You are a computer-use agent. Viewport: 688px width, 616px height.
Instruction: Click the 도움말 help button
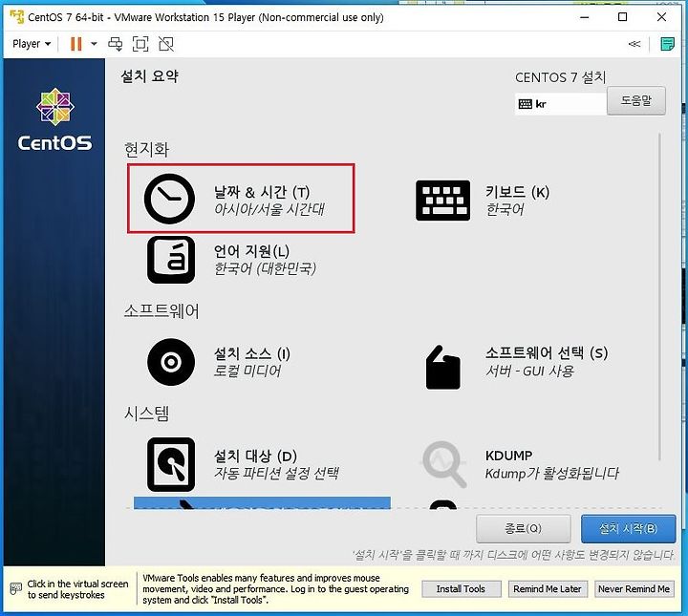coord(636,101)
